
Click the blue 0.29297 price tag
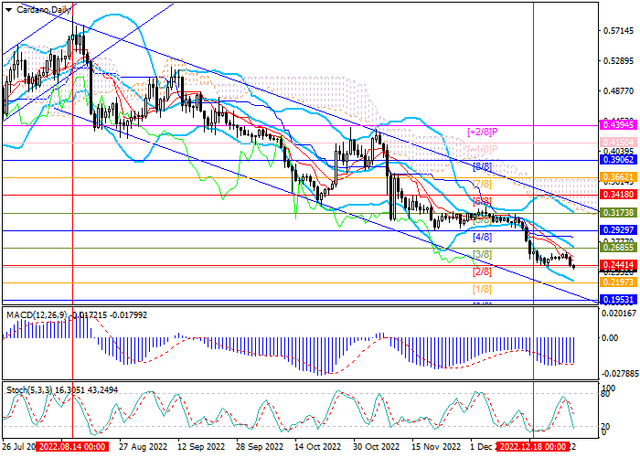618,230
